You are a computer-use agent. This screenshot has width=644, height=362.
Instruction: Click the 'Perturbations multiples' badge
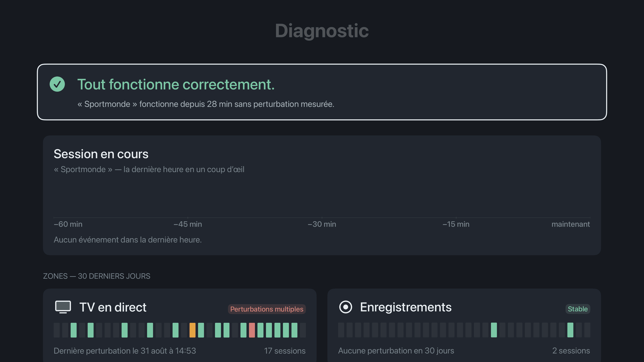[267, 309]
